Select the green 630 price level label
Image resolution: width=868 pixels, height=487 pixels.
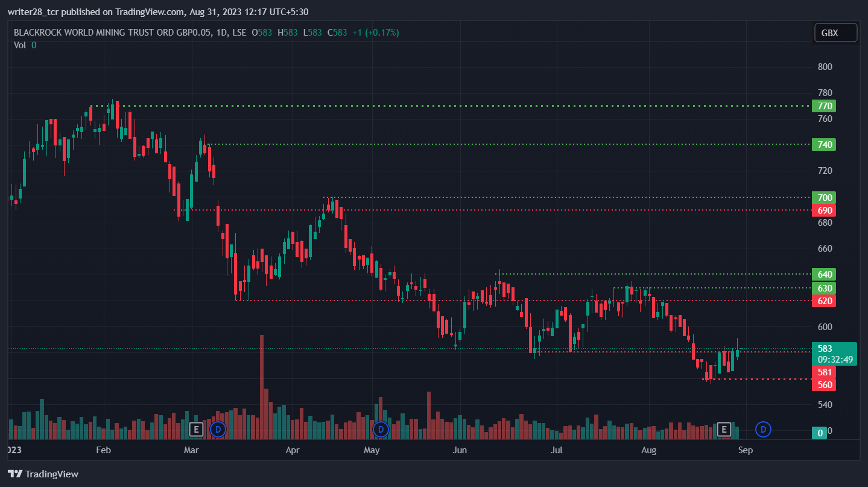pos(823,288)
